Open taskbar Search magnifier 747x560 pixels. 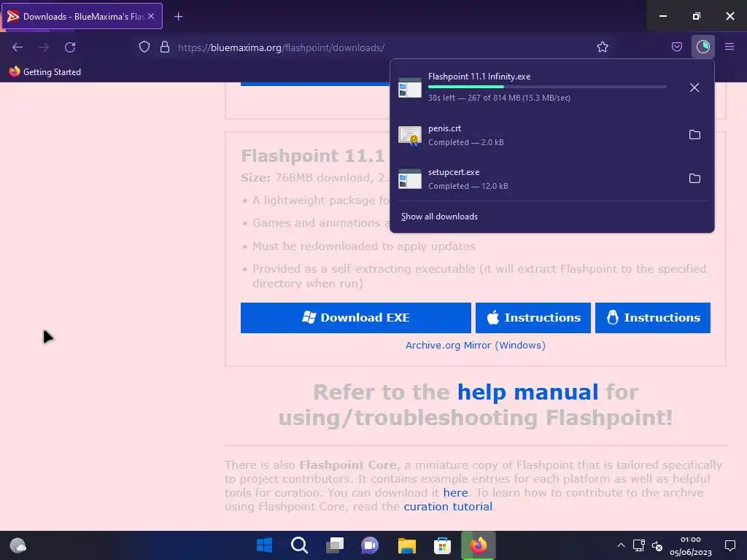300,545
